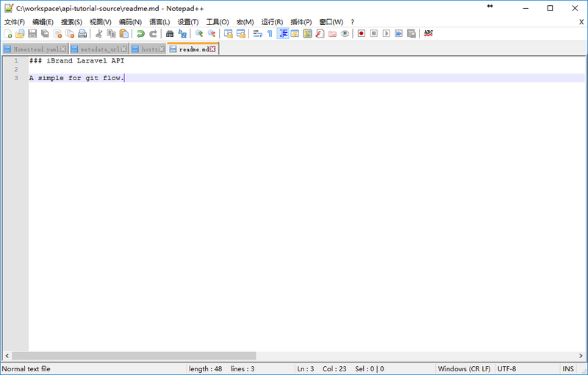Redo using the gray arrow icon
This screenshot has height=375, width=588.
[x=153, y=34]
